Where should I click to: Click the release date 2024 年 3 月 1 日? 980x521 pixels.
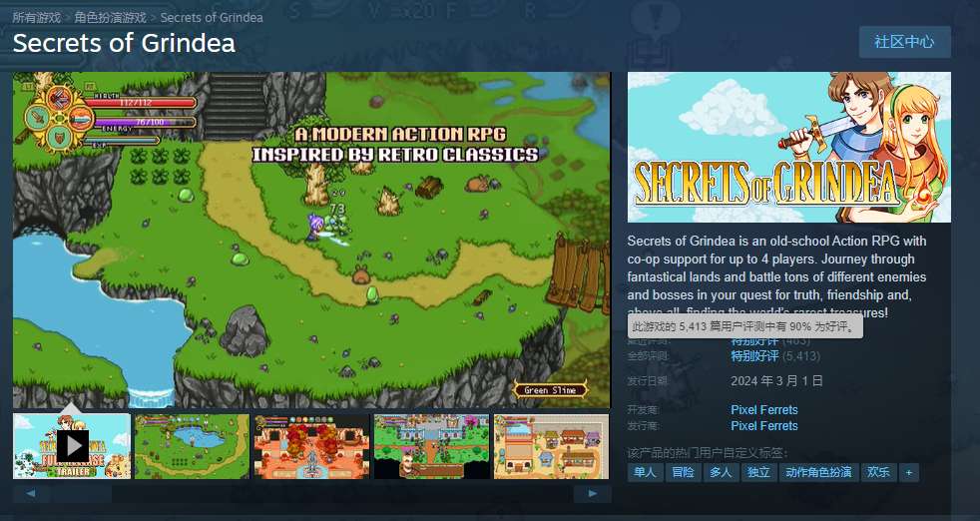click(x=776, y=381)
